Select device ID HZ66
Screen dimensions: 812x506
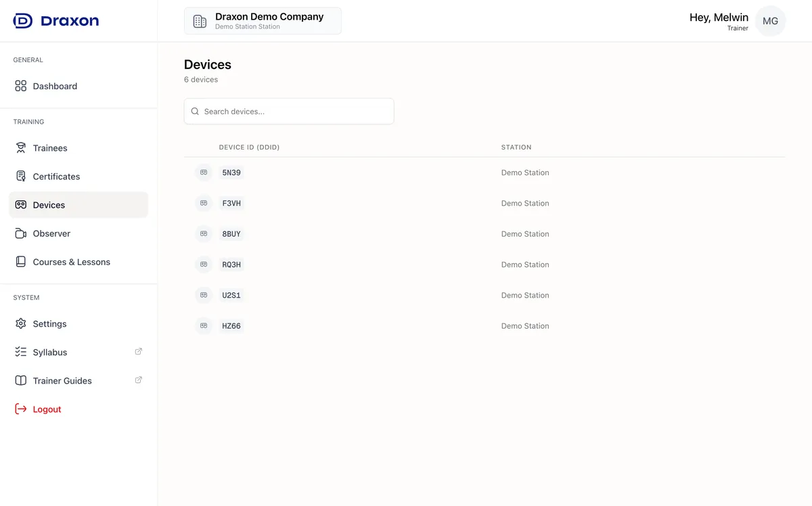click(x=231, y=326)
